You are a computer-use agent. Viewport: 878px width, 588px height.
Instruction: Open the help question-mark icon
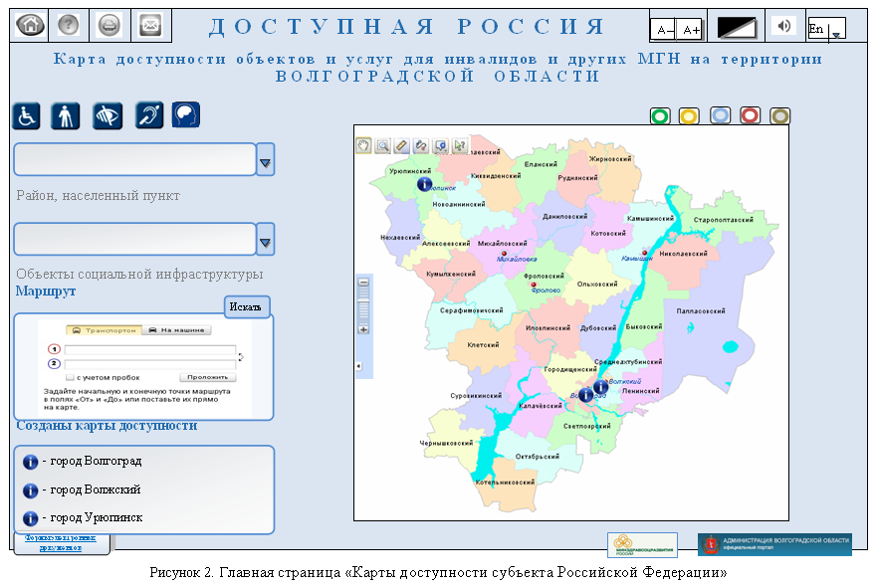(69, 25)
